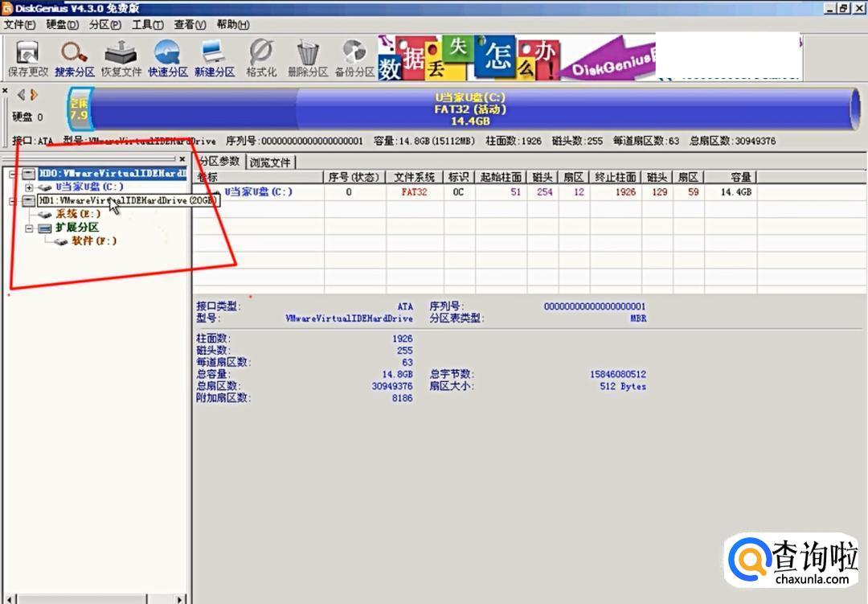The image size is (868, 604).
Task: Select the 系统 (E:) partition in tree
Action: pos(77,214)
